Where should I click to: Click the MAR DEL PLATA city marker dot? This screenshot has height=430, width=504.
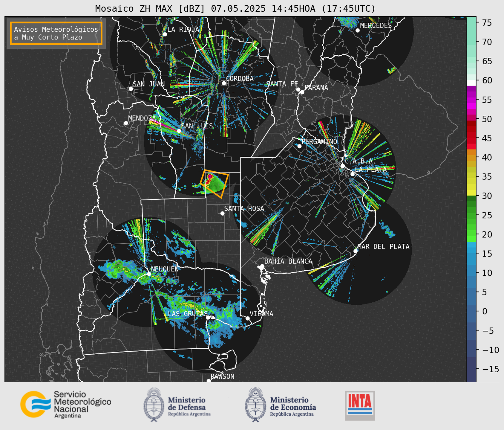[x=356, y=251]
